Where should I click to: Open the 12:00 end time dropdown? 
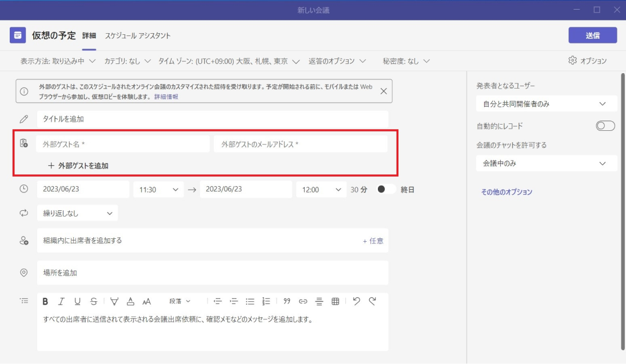[321, 190]
